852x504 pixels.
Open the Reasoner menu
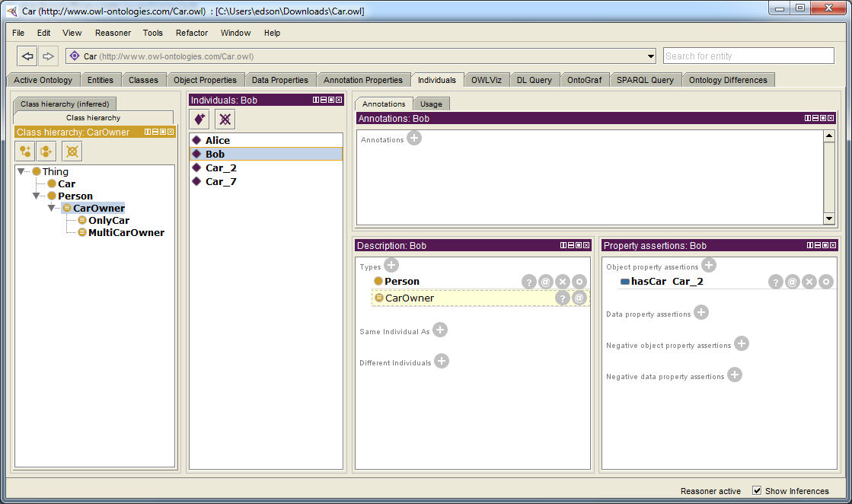click(x=113, y=33)
